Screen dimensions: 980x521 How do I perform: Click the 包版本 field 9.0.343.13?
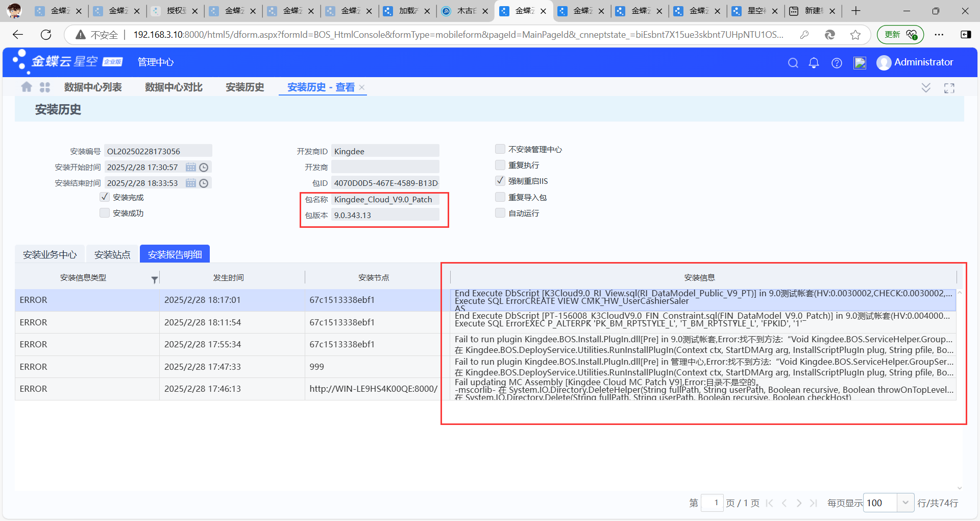[385, 215]
